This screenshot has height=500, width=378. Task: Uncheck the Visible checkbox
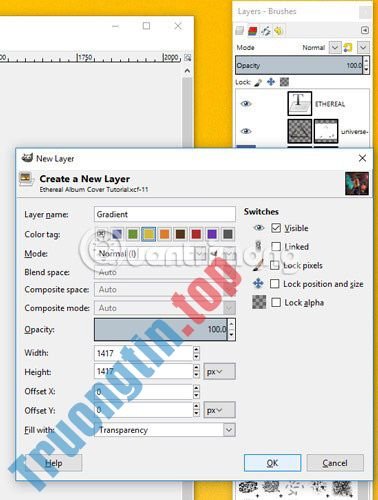tap(276, 228)
